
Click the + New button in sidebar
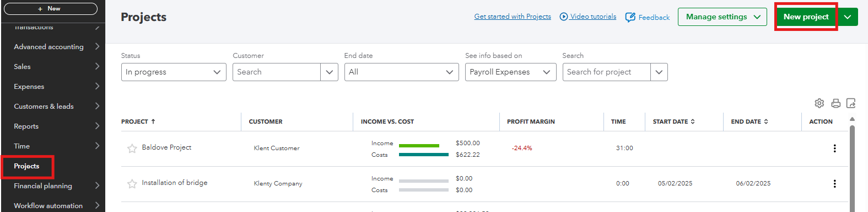click(x=51, y=9)
